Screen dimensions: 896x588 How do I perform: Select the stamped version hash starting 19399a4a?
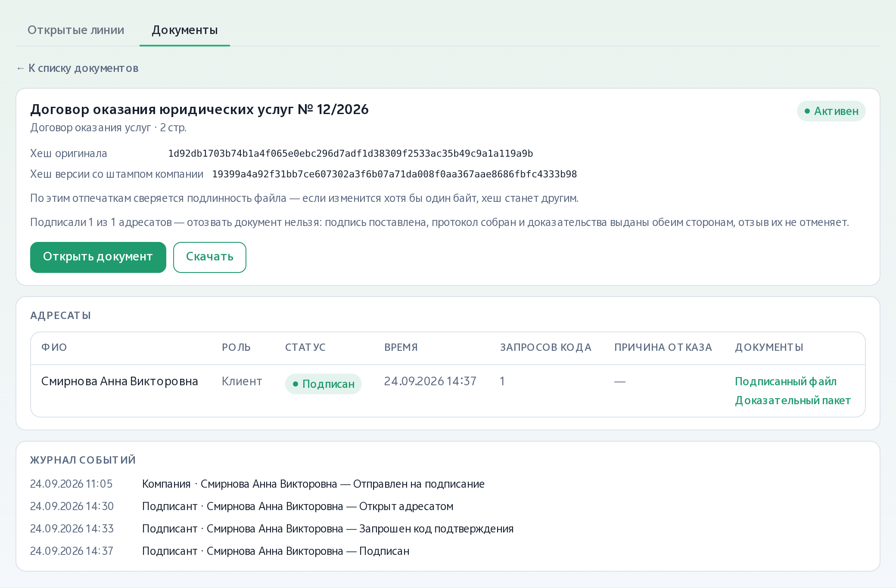point(395,174)
